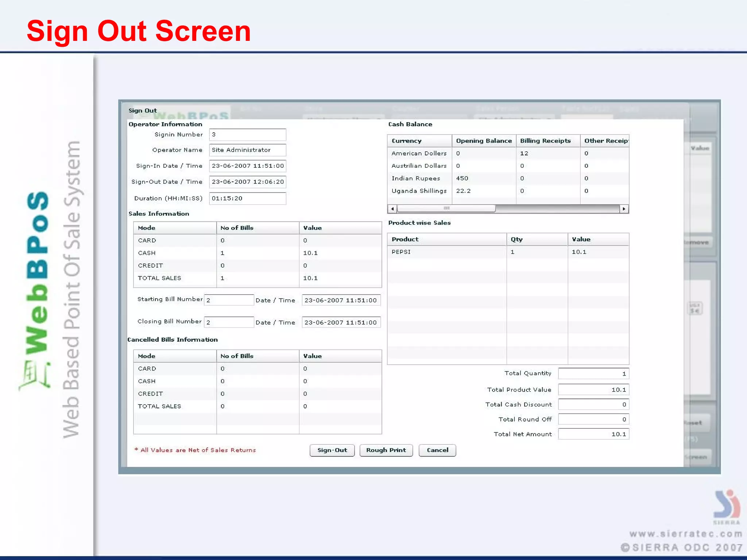Click the Qty column header

[x=537, y=239]
